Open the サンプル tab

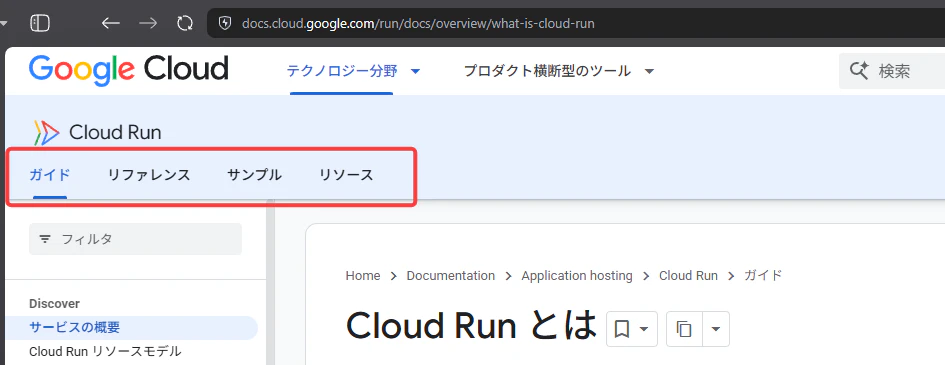(254, 175)
